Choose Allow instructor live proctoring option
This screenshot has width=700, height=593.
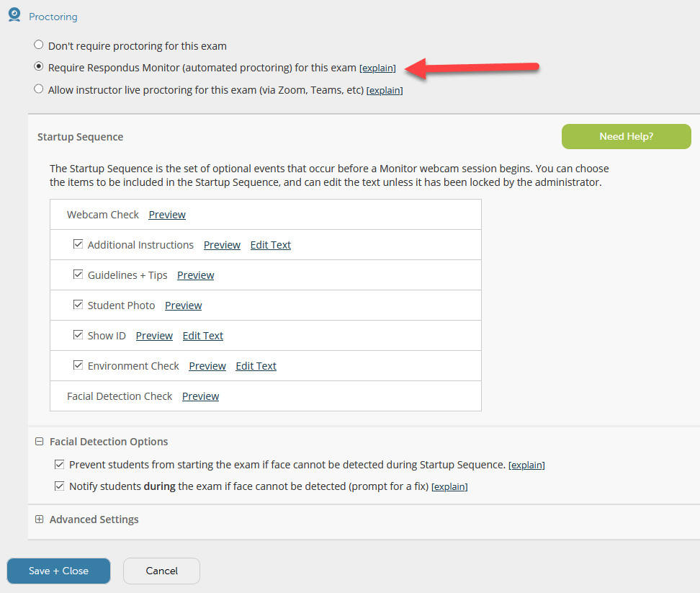pos(39,89)
